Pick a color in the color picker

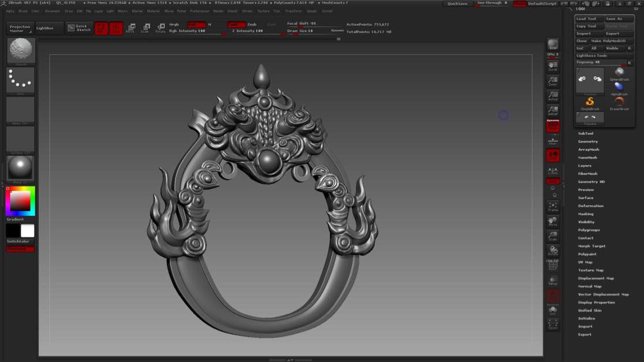pos(20,201)
